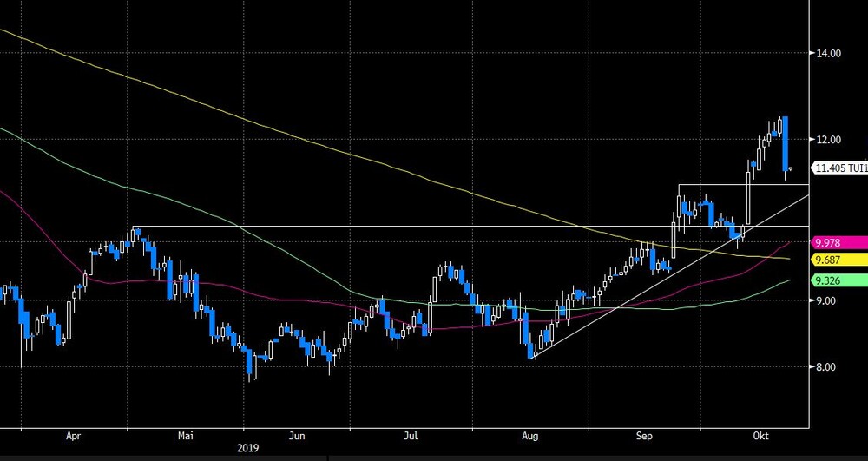This screenshot has height=461, width=868.
Task: Click the 11.405 TUI1 last price tag
Action: point(839,168)
